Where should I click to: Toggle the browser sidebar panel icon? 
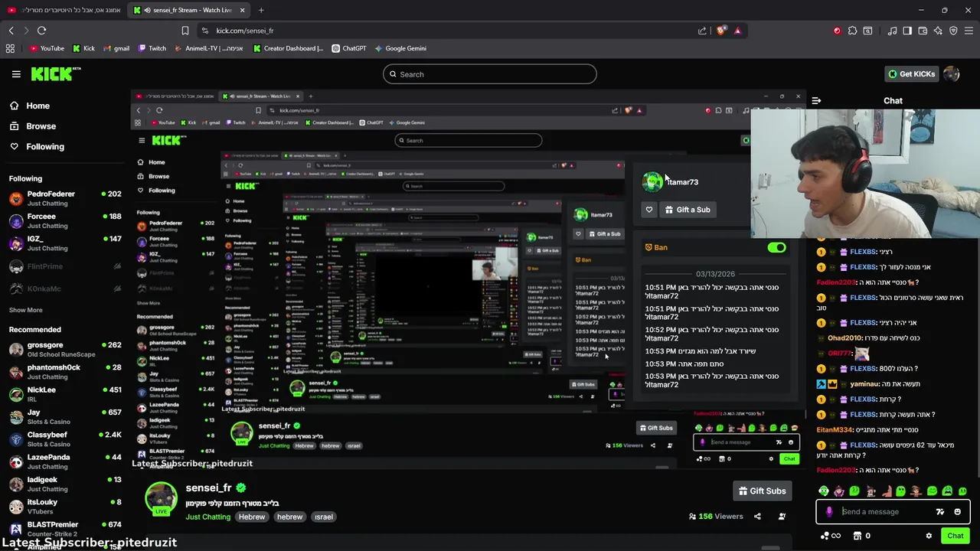click(x=907, y=31)
